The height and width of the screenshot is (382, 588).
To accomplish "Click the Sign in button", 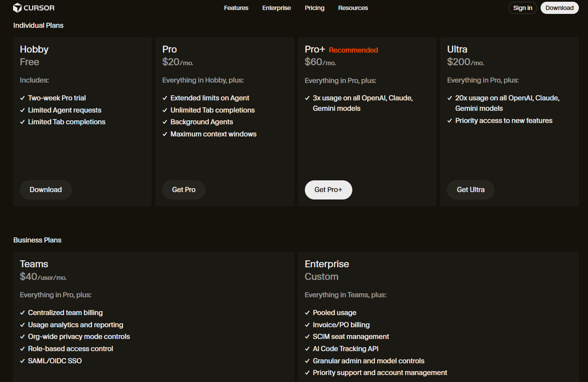I will coord(522,8).
